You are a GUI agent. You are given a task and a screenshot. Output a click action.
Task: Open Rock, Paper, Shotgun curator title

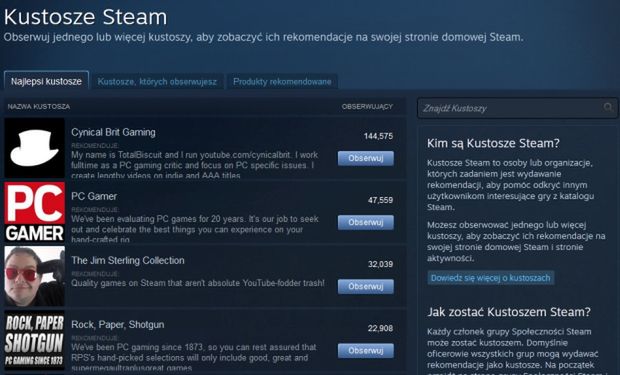pos(117,324)
